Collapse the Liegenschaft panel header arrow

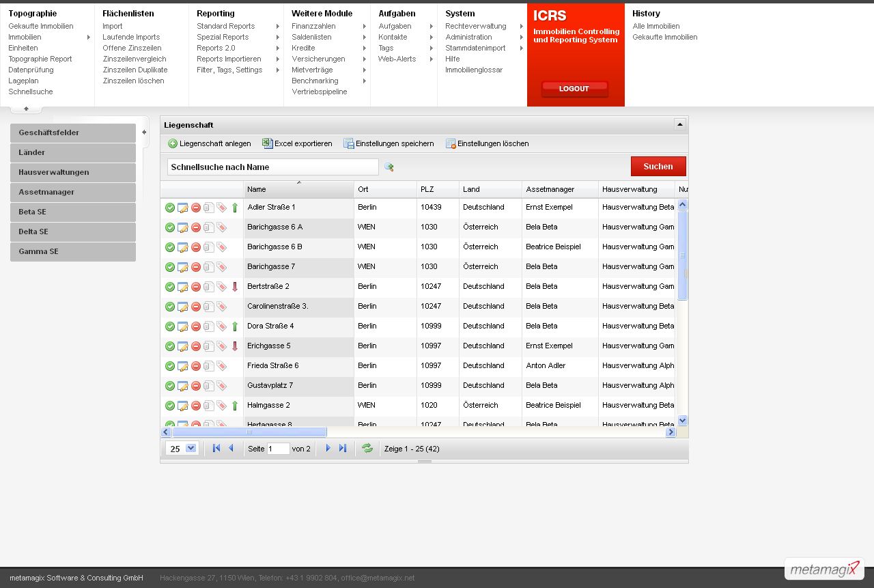(679, 124)
